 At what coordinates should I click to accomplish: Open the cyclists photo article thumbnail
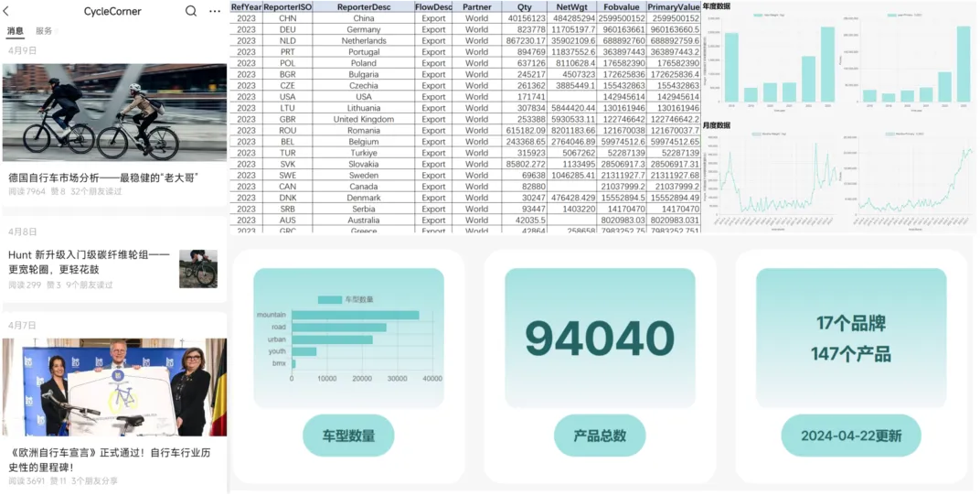(114, 113)
